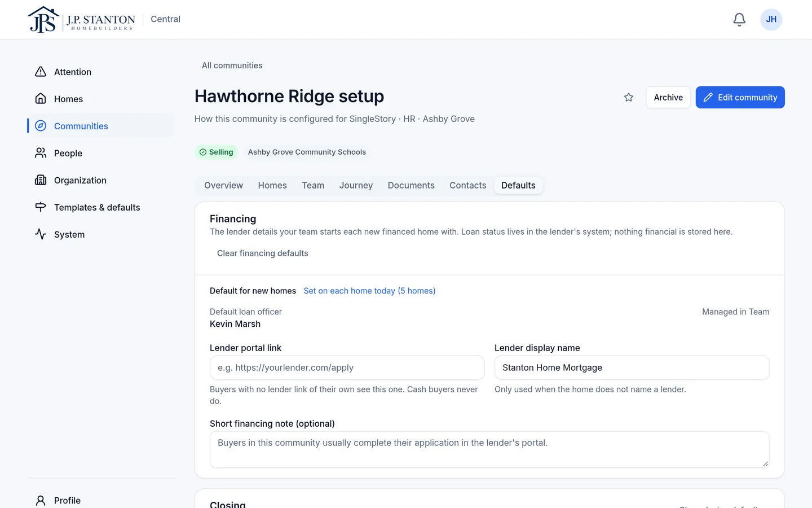Image resolution: width=812 pixels, height=508 pixels.
Task: Click the Central workspace label
Action: pos(165,19)
